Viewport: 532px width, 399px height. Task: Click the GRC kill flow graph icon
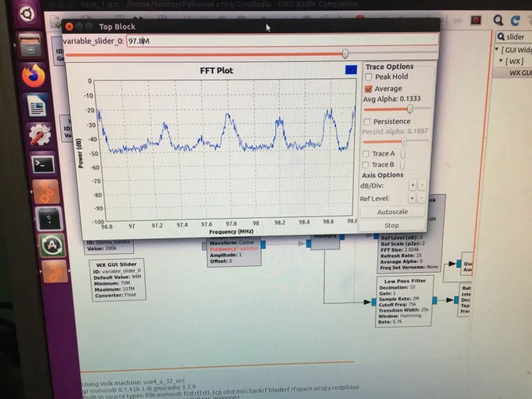475,20
